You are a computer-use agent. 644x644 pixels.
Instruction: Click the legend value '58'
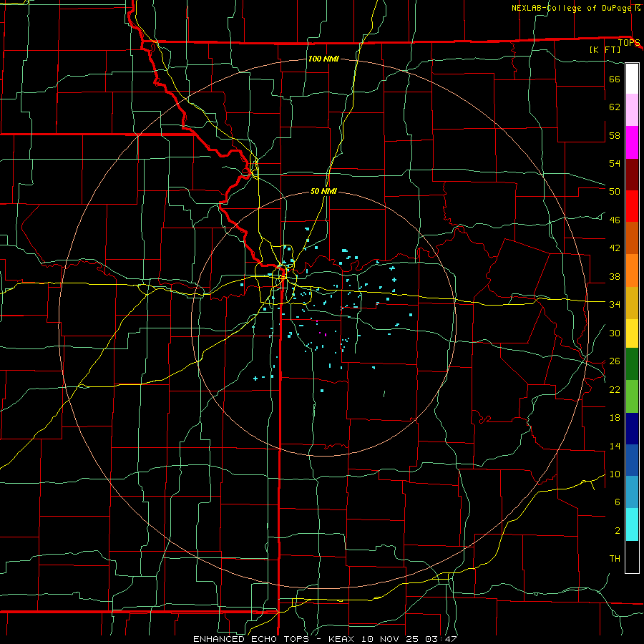615,135
